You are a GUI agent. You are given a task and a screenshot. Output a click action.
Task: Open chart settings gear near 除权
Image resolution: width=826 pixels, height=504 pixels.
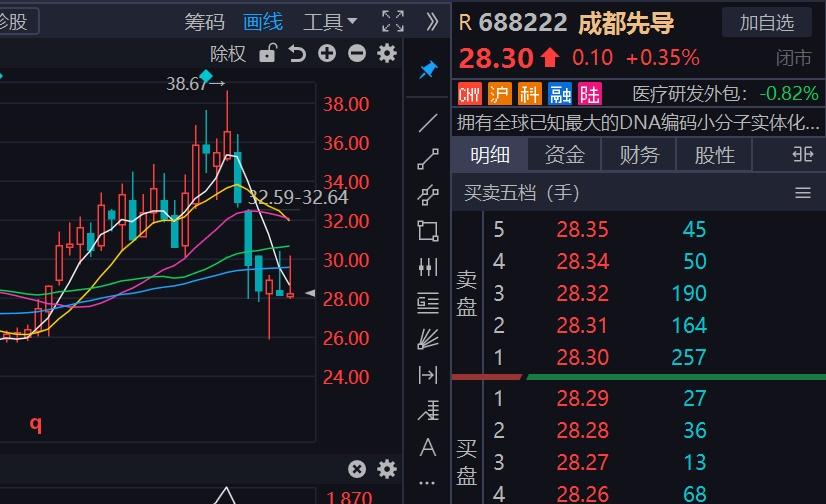pyautogui.click(x=387, y=53)
